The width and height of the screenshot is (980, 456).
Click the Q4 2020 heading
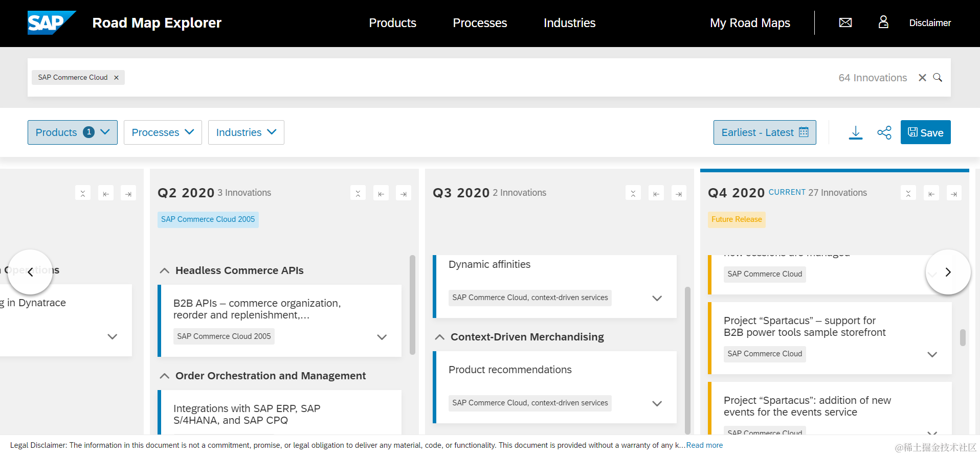[736, 193]
